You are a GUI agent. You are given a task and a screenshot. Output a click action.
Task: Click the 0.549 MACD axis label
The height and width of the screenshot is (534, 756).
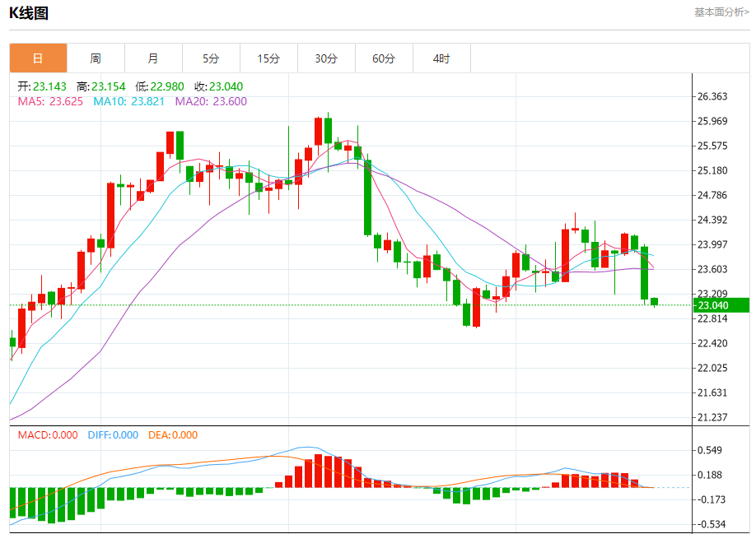[710, 450]
